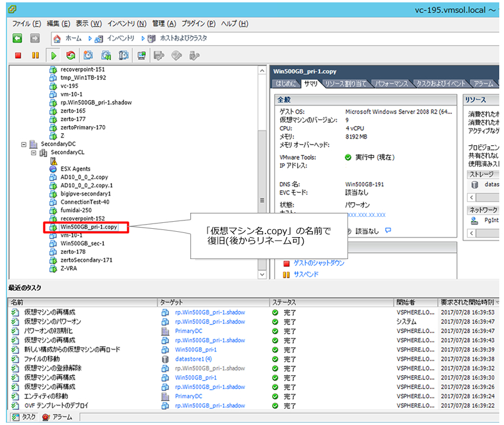Click the orange Suspend toolbar button
The image size is (504, 425).
36,55
